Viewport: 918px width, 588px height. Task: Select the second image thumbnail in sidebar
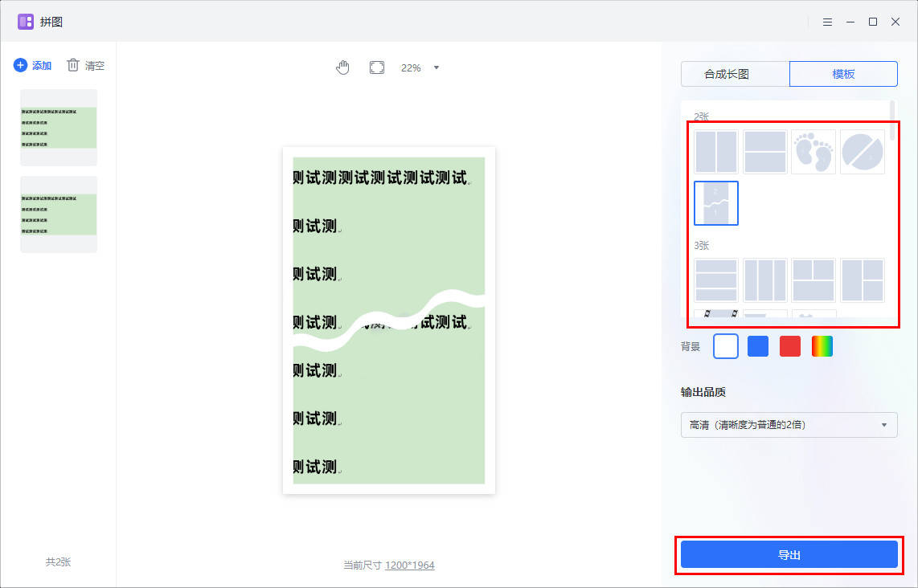coord(58,213)
